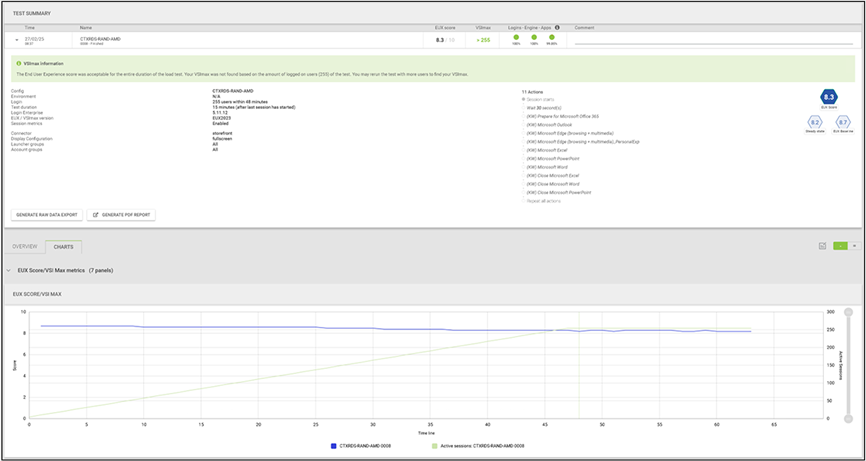Click the VSImax Information info icon
The image size is (866, 461).
tap(19, 63)
